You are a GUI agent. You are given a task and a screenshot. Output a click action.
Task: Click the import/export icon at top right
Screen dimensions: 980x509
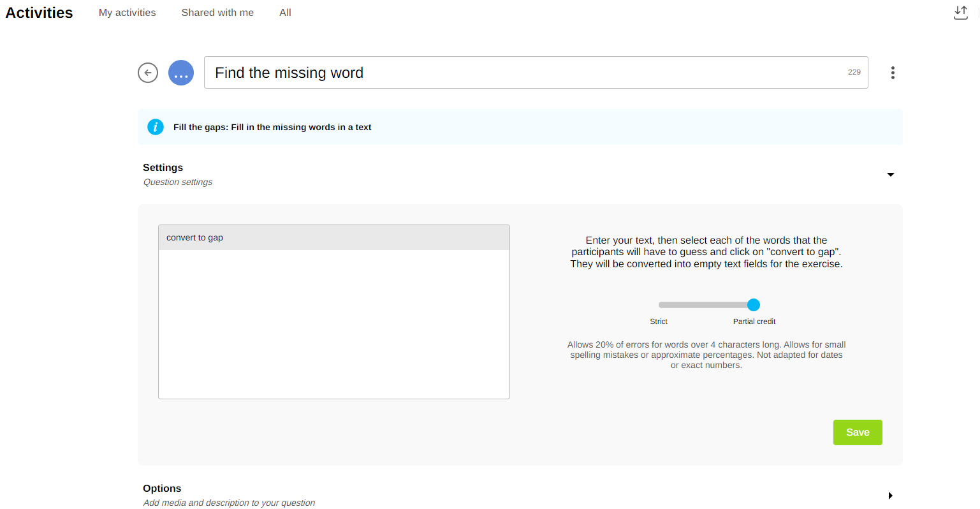tap(960, 13)
